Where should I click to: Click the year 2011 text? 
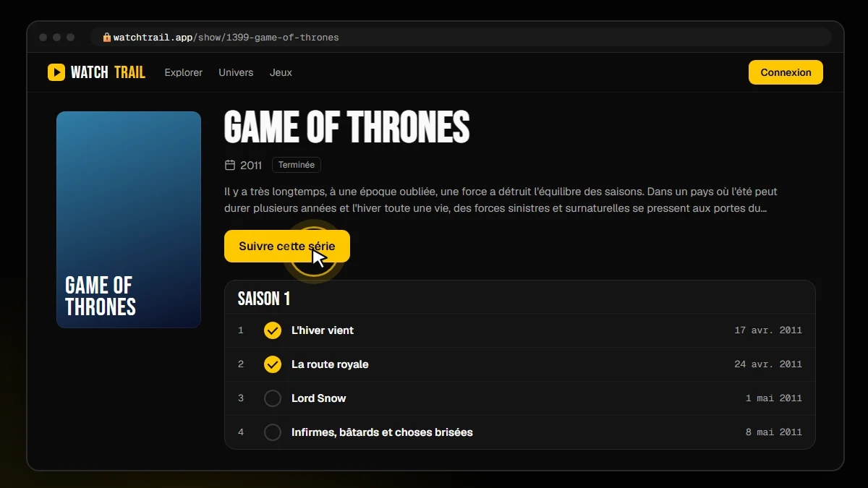click(251, 166)
